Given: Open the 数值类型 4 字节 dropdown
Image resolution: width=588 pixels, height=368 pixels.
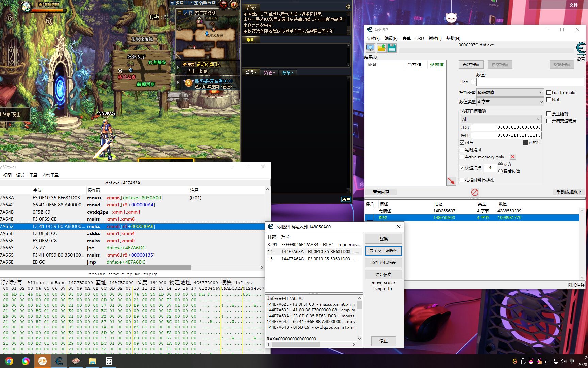Looking at the screenshot, I should pyautogui.click(x=510, y=102).
